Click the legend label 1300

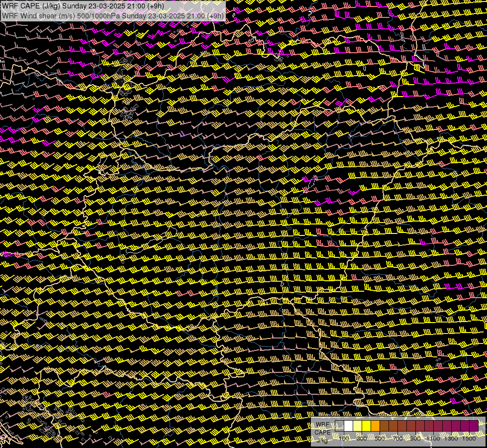[x=451, y=439]
